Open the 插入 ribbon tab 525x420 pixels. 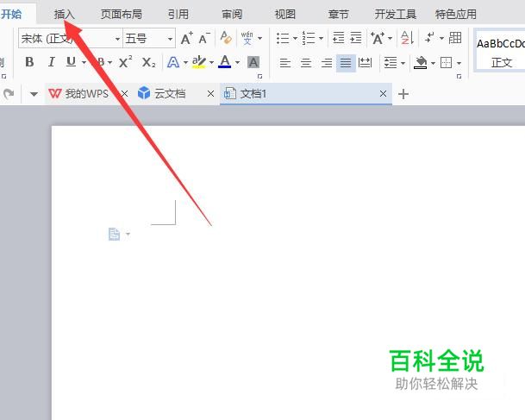(65, 15)
